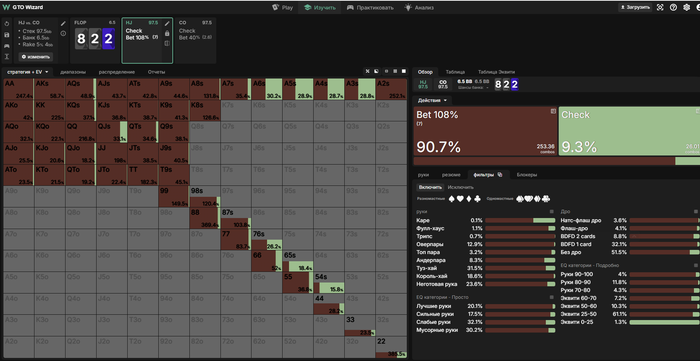The height and width of the screenshot is (361, 700).
Task: Click the изменить button
Action: pos(36,57)
